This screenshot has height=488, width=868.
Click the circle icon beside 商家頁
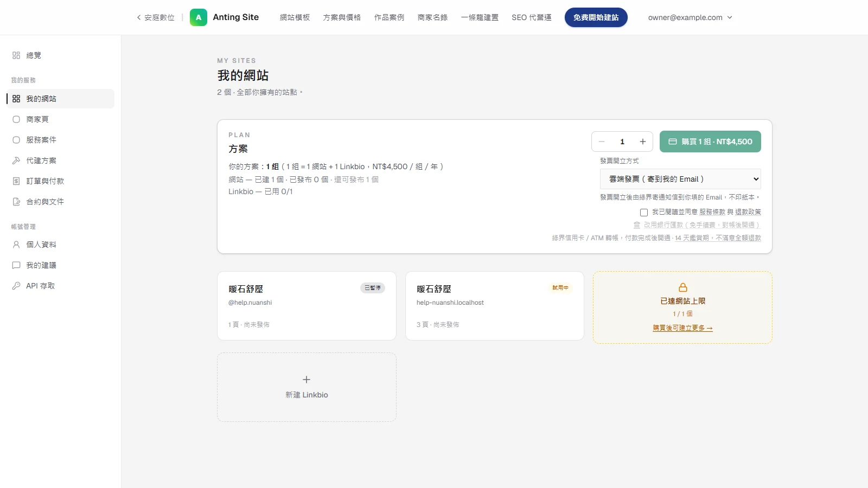[x=16, y=119]
